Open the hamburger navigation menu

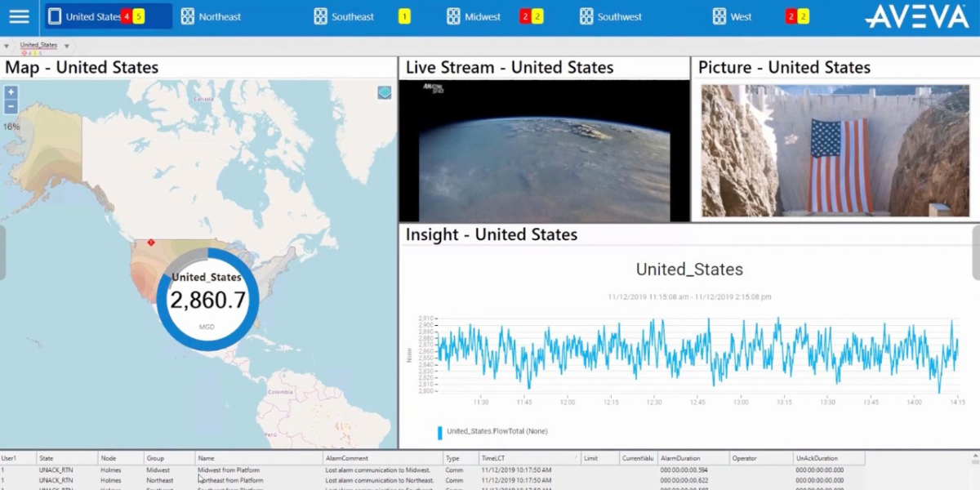point(18,16)
